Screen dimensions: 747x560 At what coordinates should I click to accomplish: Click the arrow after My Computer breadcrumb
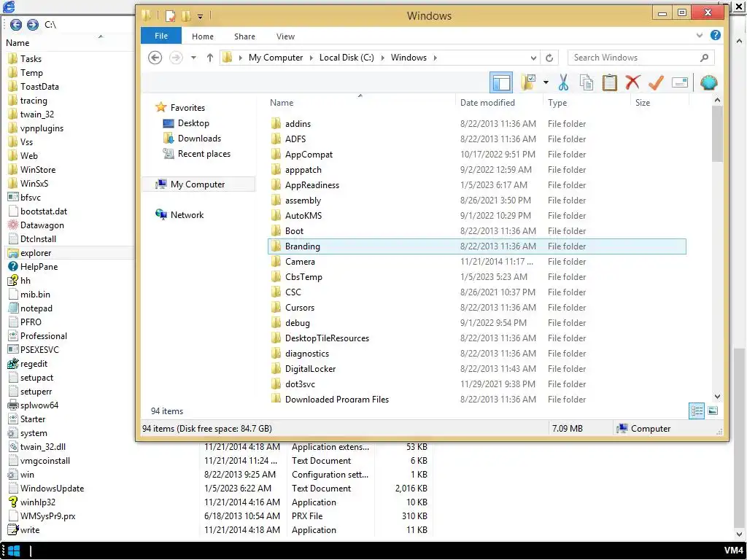pos(311,58)
